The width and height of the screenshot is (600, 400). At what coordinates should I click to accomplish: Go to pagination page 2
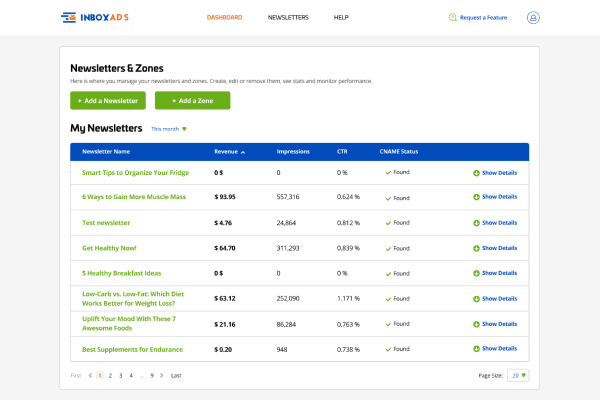pos(110,376)
